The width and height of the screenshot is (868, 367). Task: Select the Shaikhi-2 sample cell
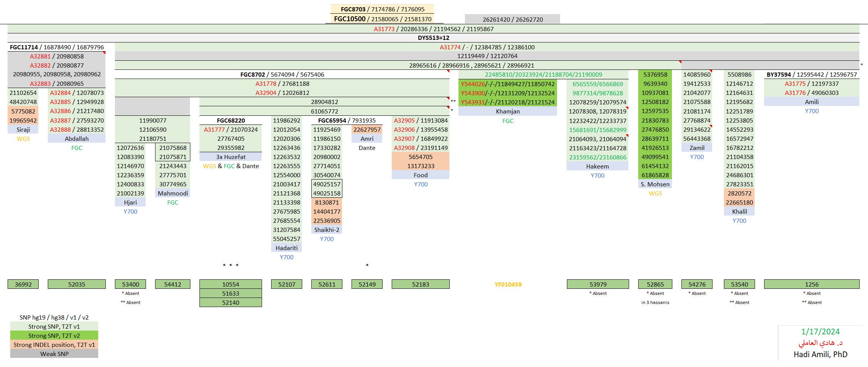click(x=326, y=230)
